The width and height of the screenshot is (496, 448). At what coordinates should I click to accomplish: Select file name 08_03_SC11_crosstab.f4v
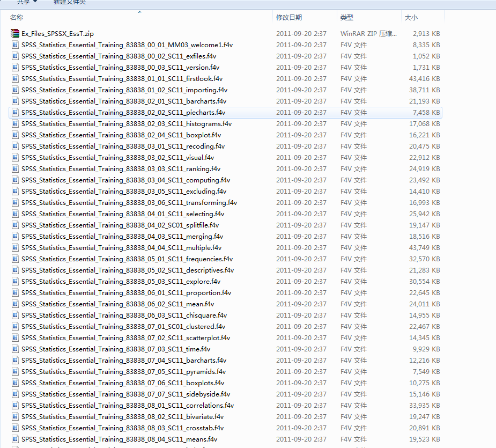[122, 428]
